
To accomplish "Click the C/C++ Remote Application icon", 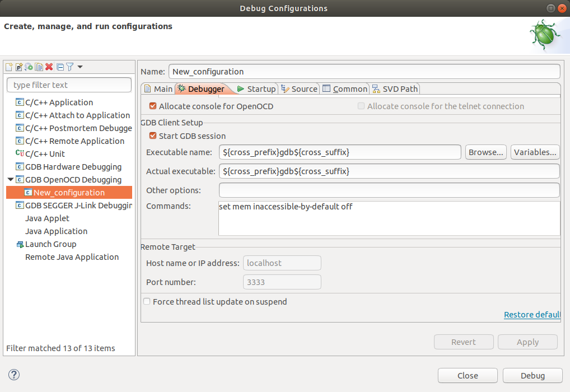I will [x=20, y=141].
